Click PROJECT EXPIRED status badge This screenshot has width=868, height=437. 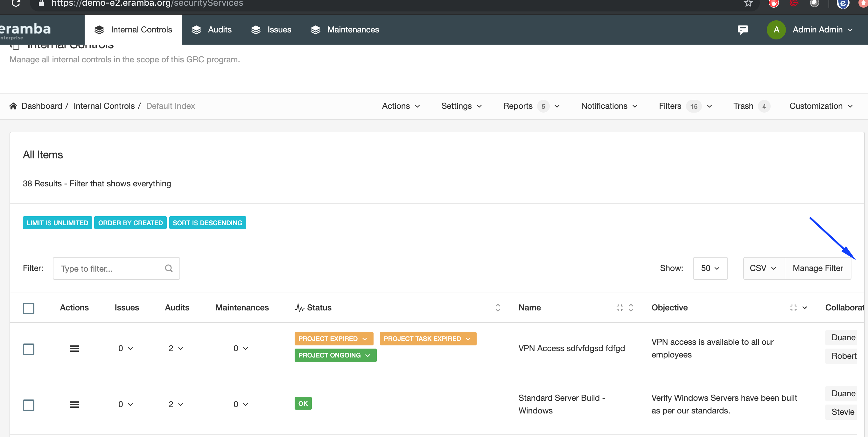click(334, 339)
